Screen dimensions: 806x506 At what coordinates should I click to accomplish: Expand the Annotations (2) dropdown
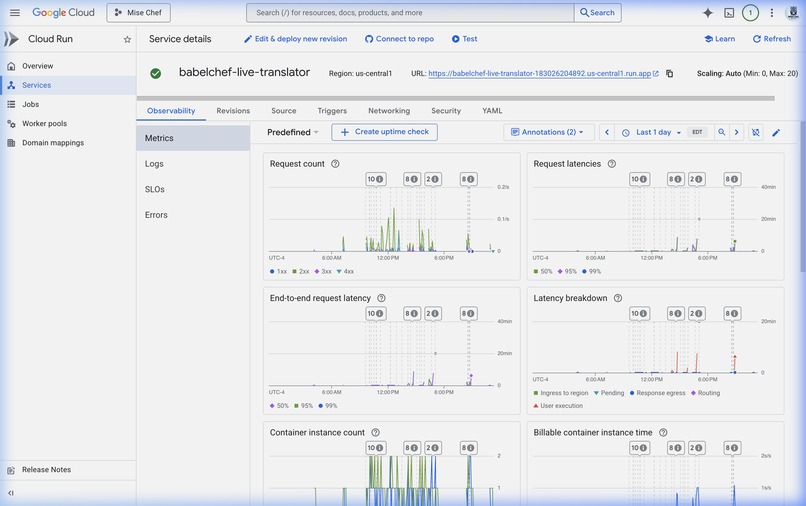coord(548,132)
